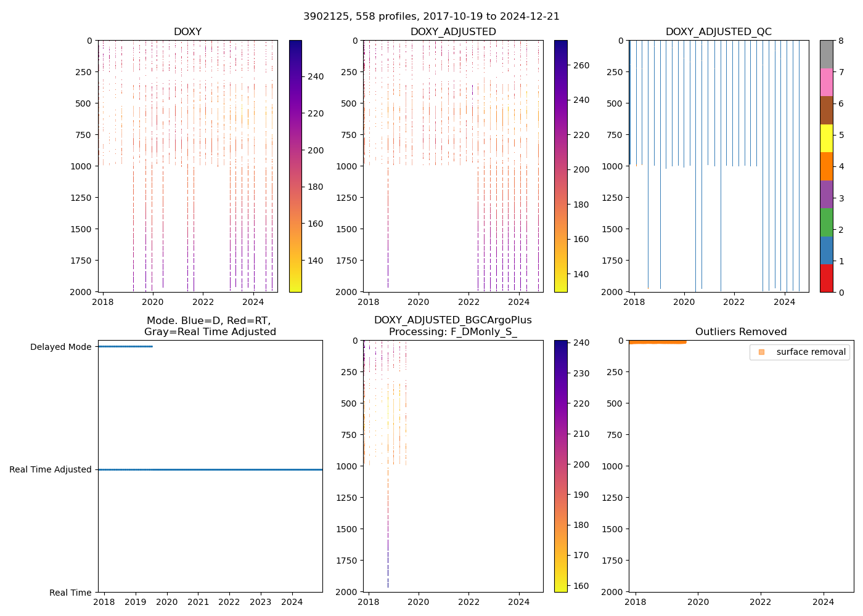Click the red segment of QC colorbar
Viewport: 863px width, 616px height.
(826, 278)
